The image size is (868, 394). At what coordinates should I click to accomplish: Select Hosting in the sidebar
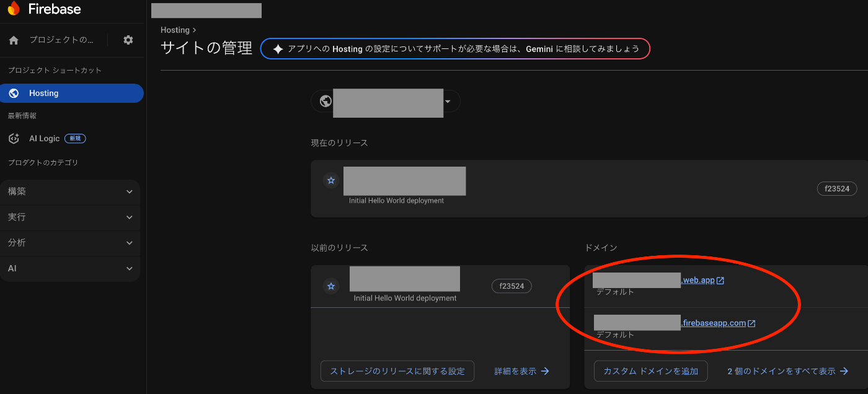tap(72, 94)
